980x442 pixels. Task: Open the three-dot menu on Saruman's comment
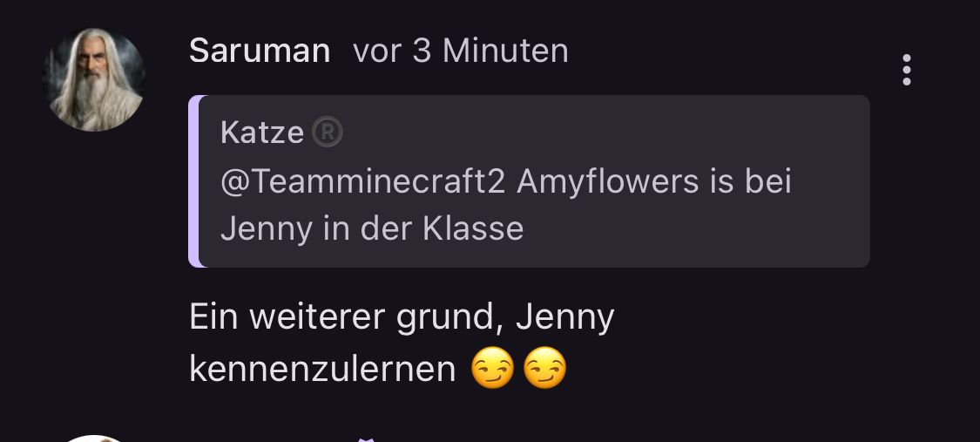click(906, 70)
